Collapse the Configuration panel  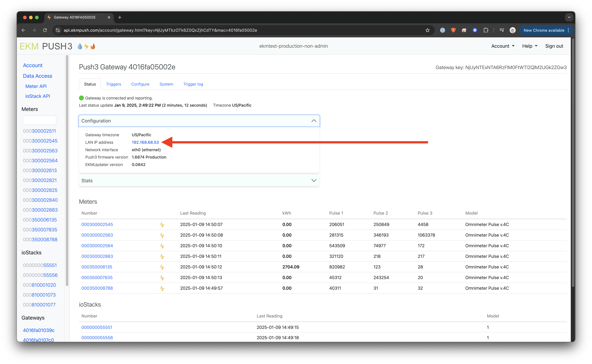tap(314, 121)
